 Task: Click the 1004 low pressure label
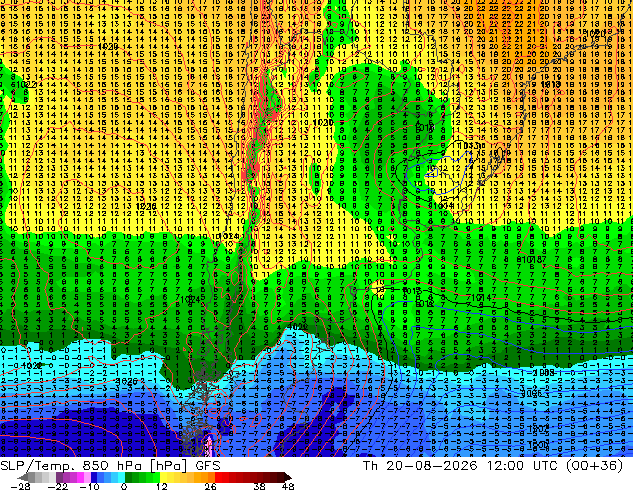coord(442,206)
